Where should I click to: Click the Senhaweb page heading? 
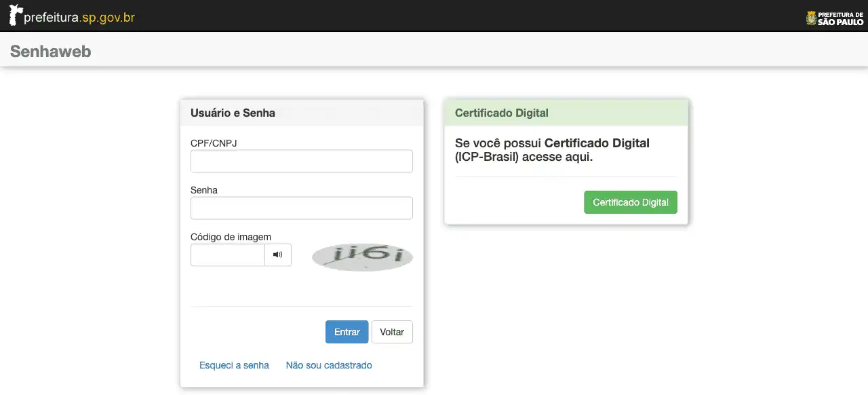point(51,52)
